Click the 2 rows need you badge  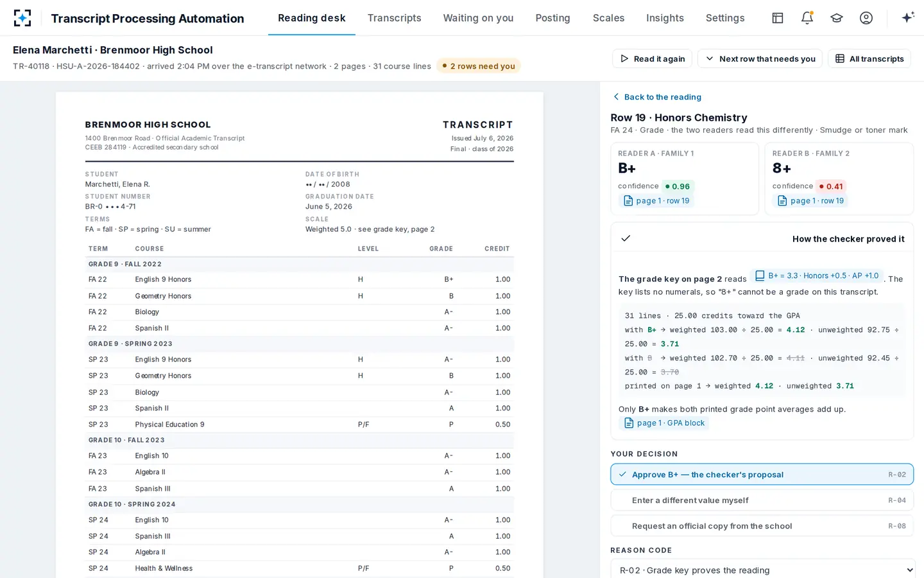[x=479, y=66]
